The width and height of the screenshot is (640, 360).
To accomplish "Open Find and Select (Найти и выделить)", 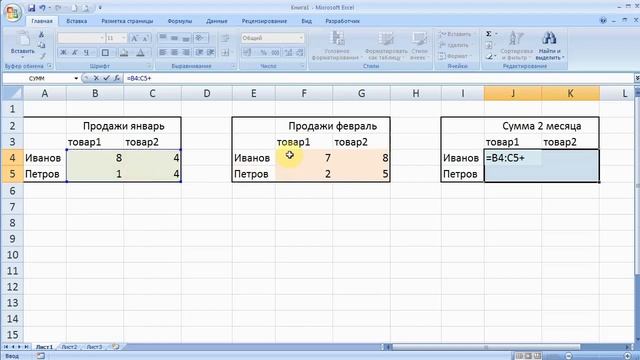I will (549, 46).
